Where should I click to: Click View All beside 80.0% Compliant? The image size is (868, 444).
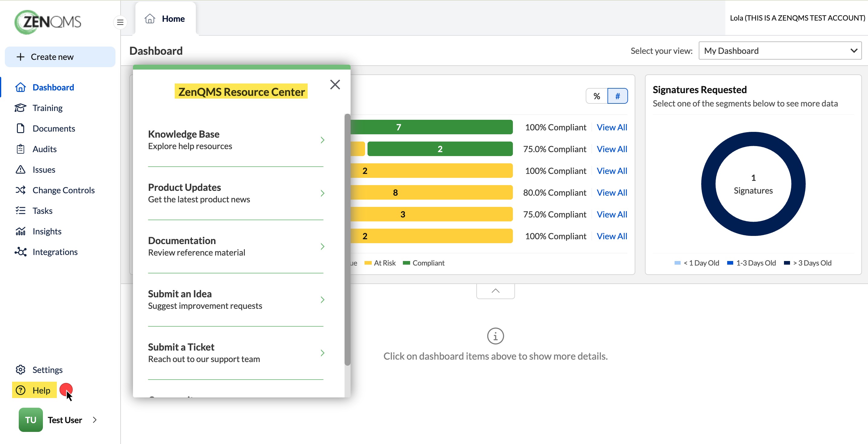pos(612,192)
